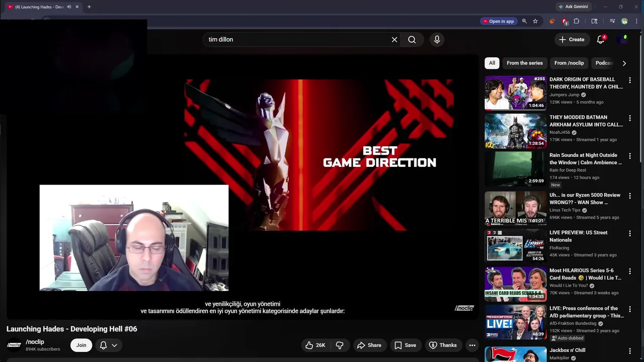644x362 pixels.
Task: Click the red extension icon with badge
Action: coord(565,21)
